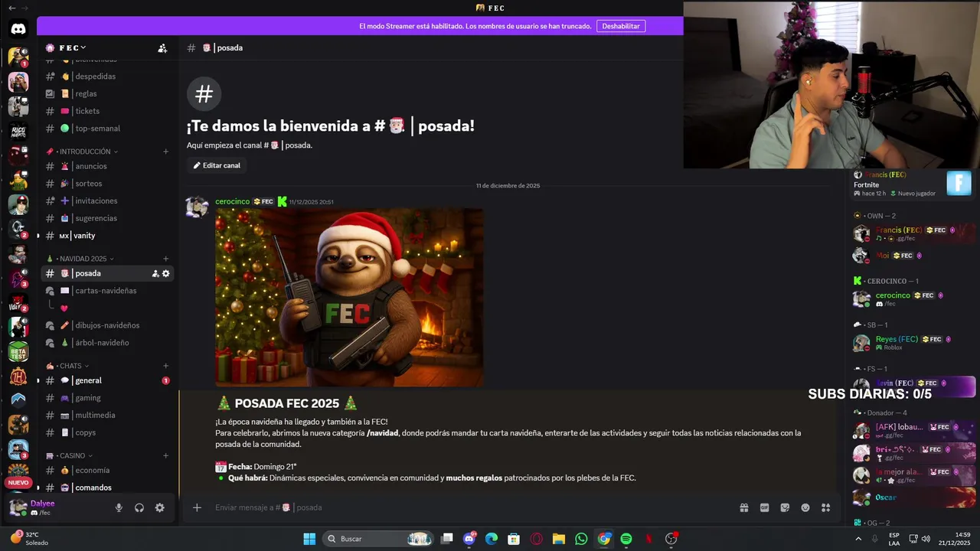Open posada channel settings gear
This screenshot has height=551, width=980.
point(166,273)
